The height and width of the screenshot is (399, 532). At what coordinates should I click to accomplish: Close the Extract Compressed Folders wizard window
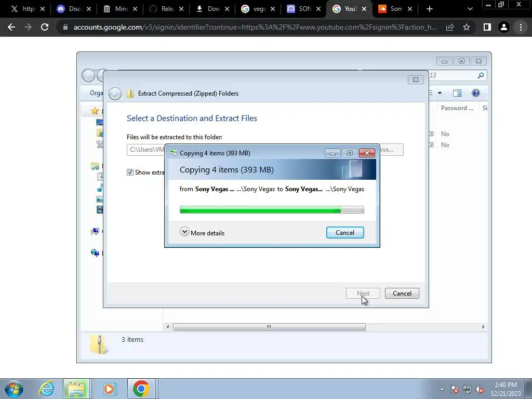pos(416,79)
